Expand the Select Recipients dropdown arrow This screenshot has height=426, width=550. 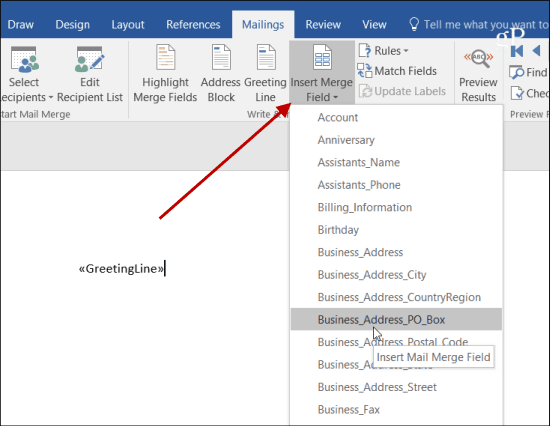51,97
